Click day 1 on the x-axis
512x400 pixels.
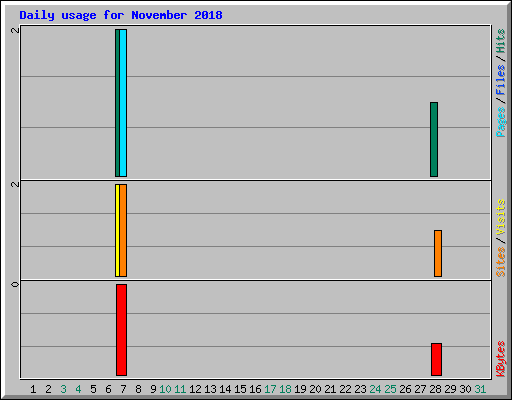[33, 389]
